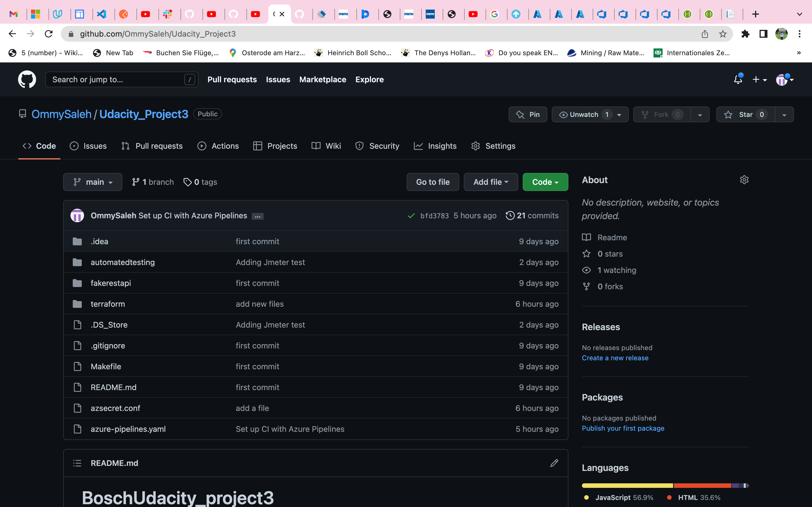Pin the repository
812x507 pixels.
[528, 114]
